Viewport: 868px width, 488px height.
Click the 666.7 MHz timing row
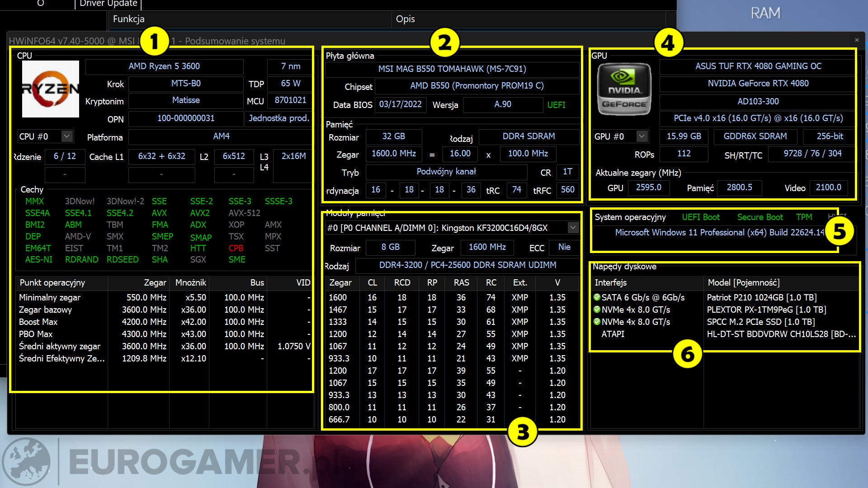pyautogui.click(x=452, y=419)
